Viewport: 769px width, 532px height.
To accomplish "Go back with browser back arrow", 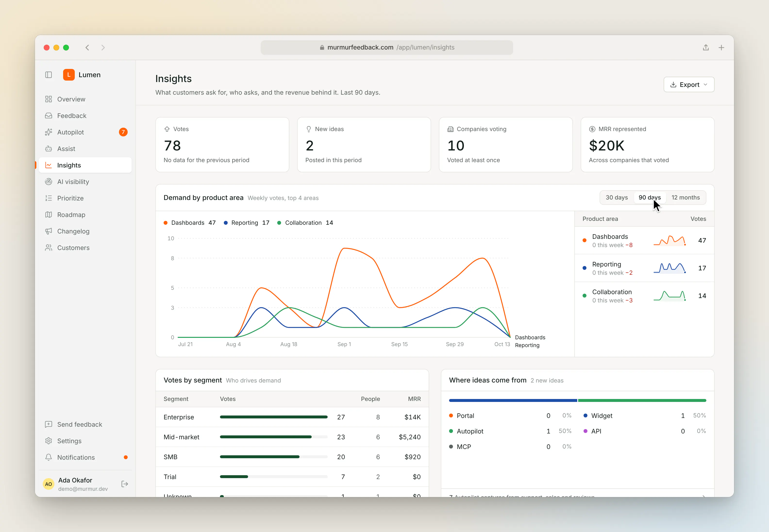I will tap(87, 47).
